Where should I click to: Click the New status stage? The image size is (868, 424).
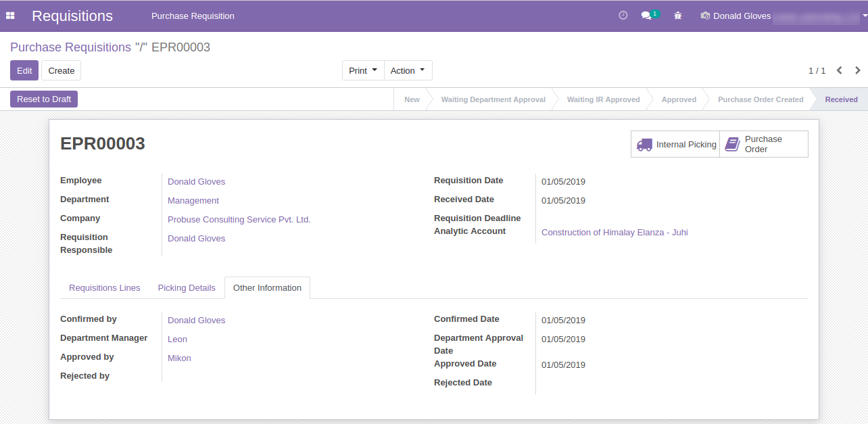tap(412, 99)
